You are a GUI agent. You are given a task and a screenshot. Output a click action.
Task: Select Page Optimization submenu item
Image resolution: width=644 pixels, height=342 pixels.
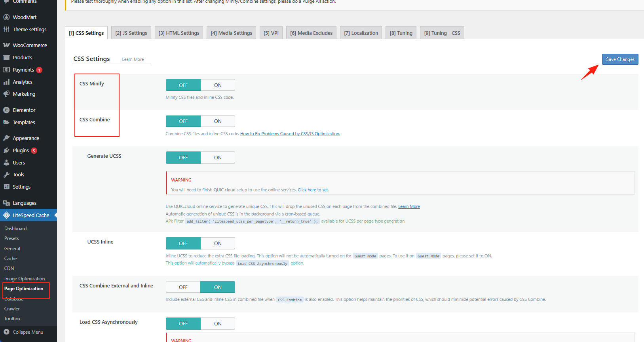point(24,289)
